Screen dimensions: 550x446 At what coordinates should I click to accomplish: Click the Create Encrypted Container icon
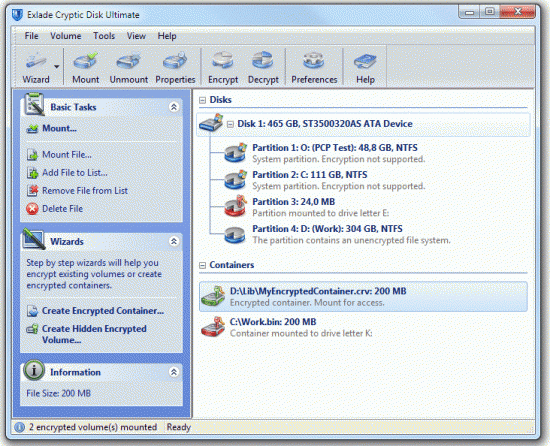click(32, 311)
